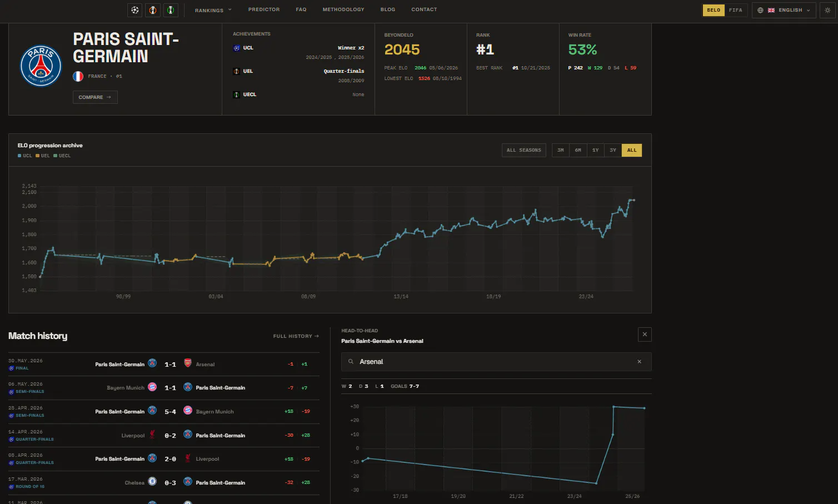Focus the head-to-head search field
The width and height of the screenshot is (838, 504).
point(496,362)
